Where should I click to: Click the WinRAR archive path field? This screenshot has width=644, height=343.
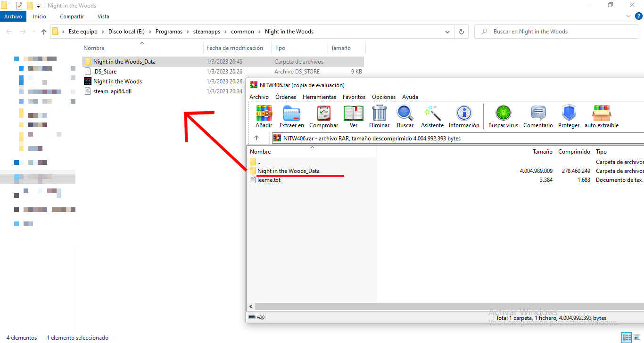457,139
